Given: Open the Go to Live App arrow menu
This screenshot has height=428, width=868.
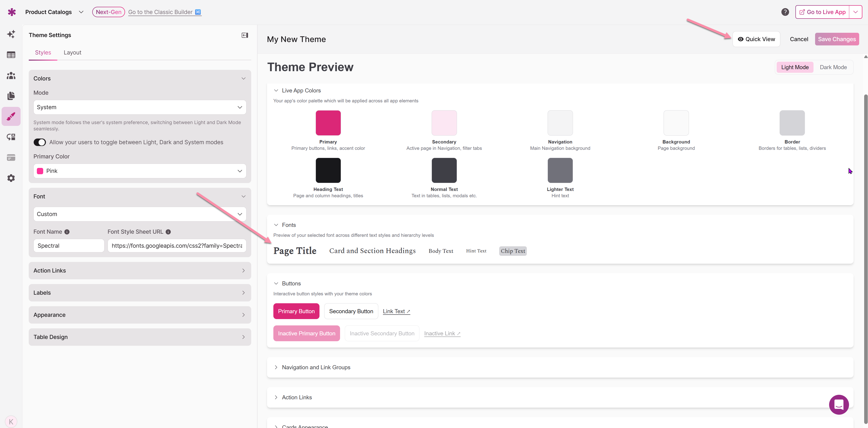Looking at the screenshot, I should pyautogui.click(x=856, y=12).
